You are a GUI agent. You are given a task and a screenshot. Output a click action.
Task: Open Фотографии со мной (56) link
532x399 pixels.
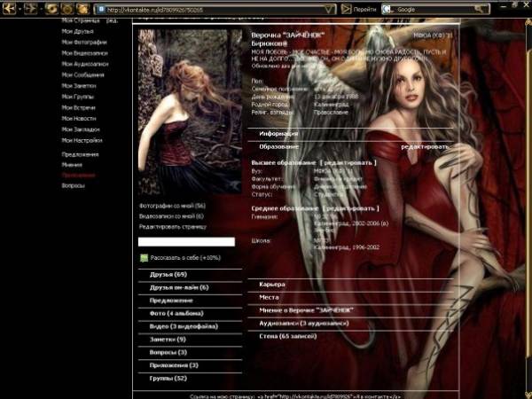[x=172, y=206]
